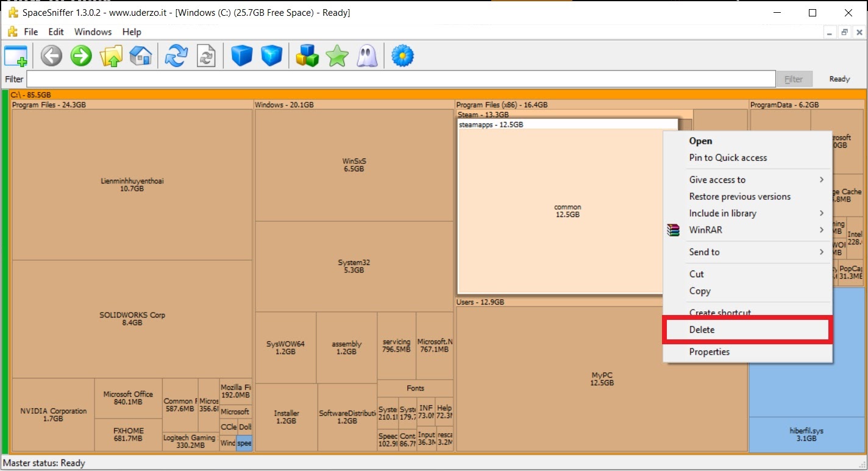Select the hiberfil.sys 3.1GB block
Image resolution: width=868 pixels, height=471 pixels.
[806, 434]
